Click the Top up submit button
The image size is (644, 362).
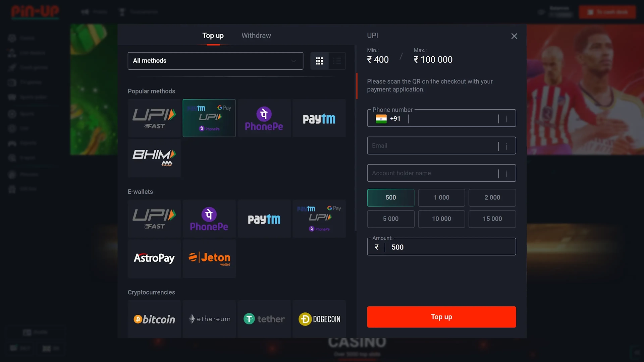click(441, 317)
